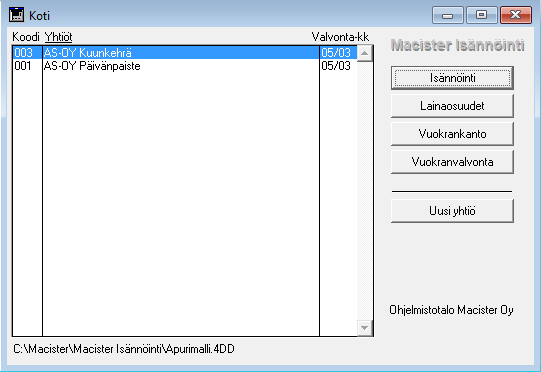Open Vuokranvalvonta

452,162
